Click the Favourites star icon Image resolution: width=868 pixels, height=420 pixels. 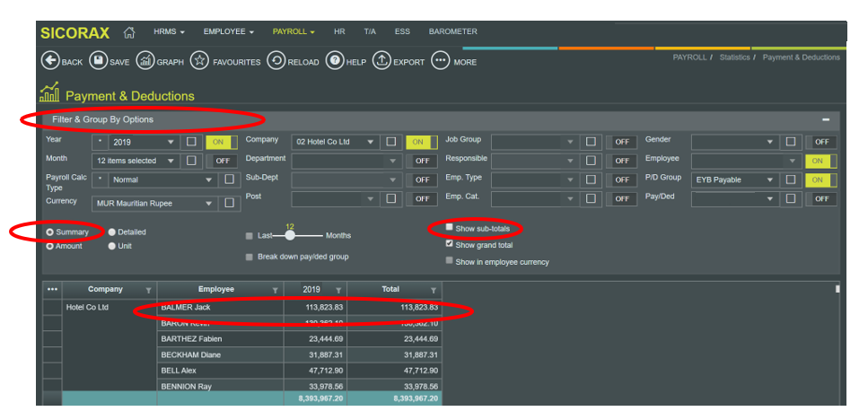click(199, 61)
